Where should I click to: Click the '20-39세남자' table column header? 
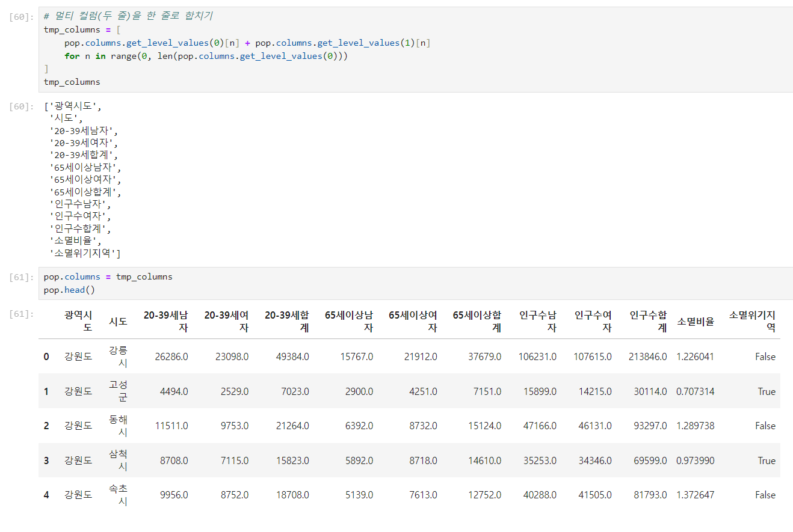[165, 322]
